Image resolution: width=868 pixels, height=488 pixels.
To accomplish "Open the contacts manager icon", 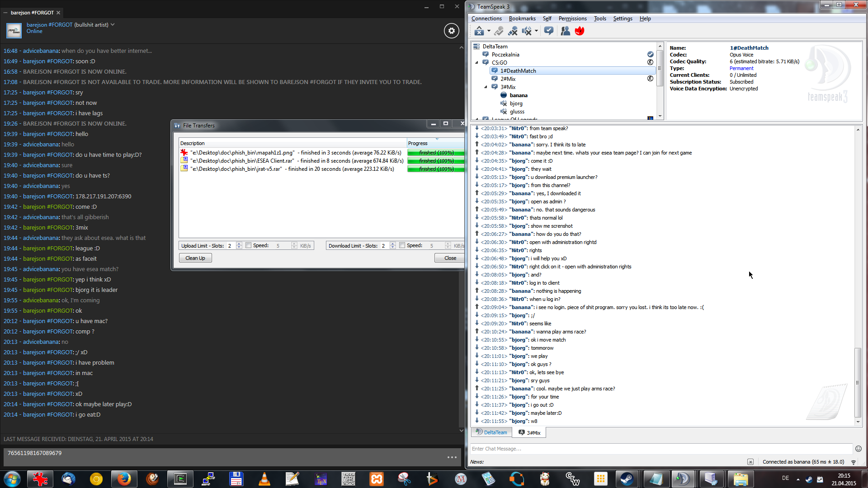I will (x=565, y=31).
